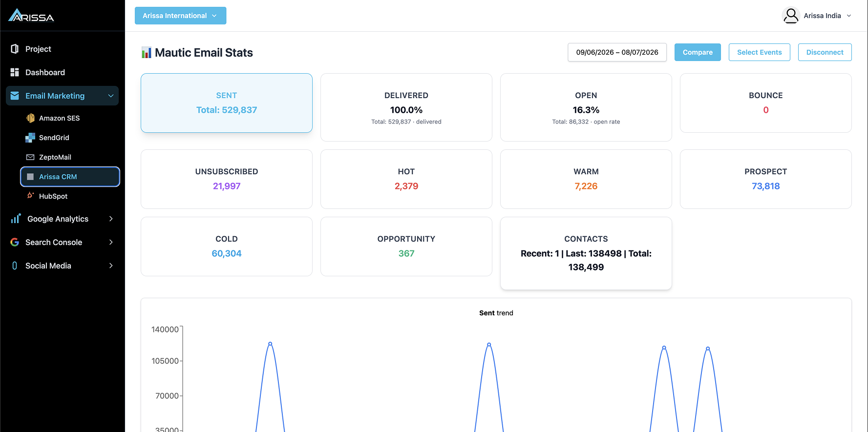Click the Email Marketing envelope icon
868x432 pixels.
(x=15, y=96)
